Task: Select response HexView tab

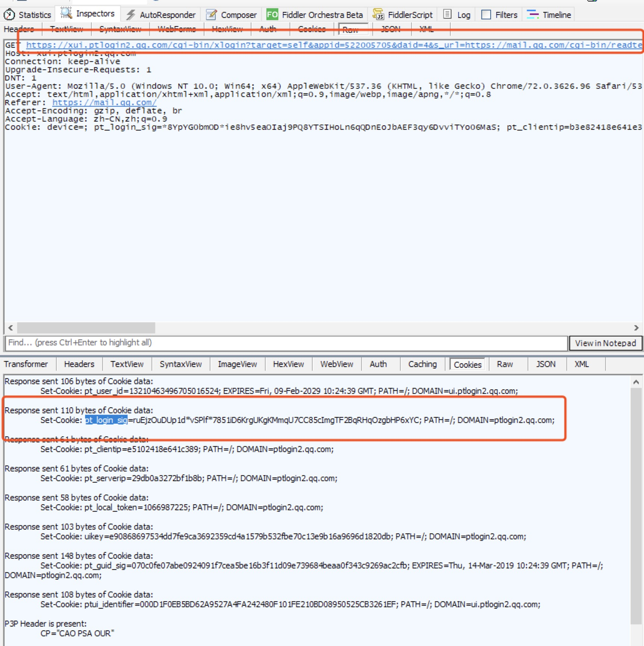Action: coord(288,364)
